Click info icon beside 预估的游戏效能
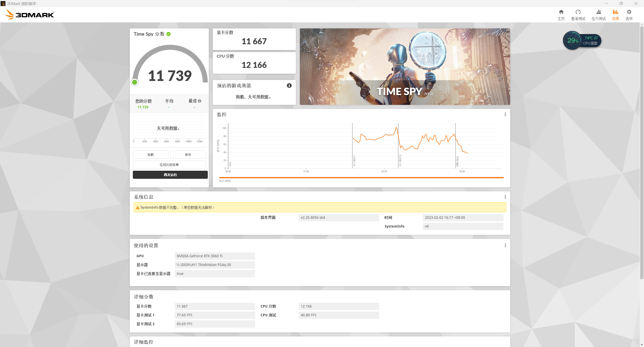 click(x=289, y=85)
